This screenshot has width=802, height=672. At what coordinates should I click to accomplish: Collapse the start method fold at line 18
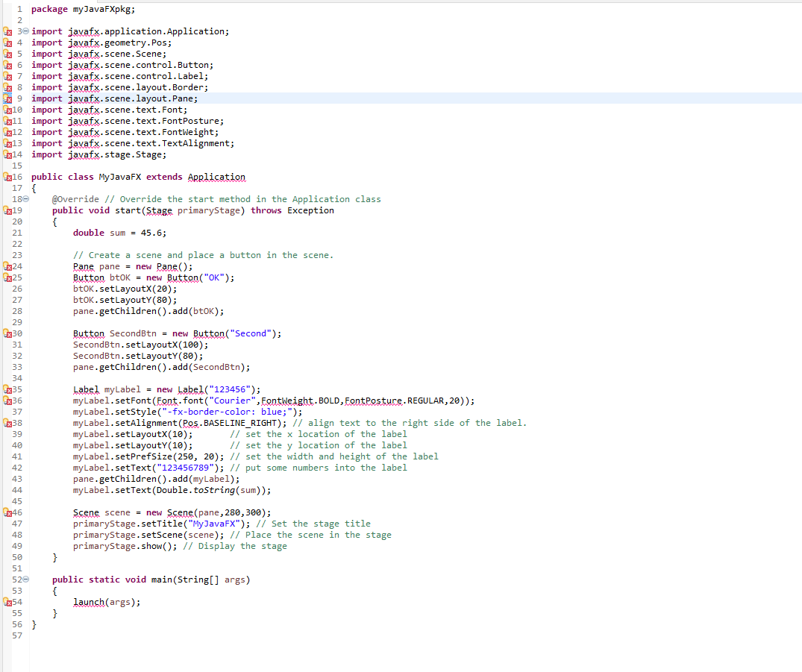26,199
